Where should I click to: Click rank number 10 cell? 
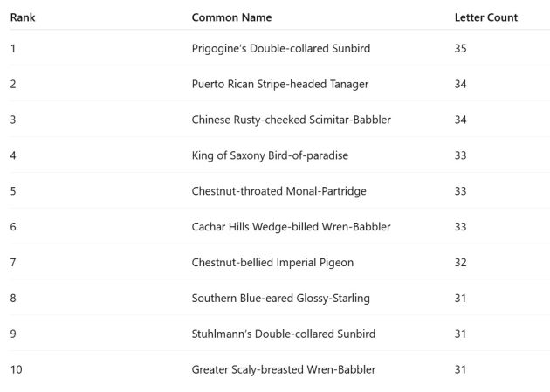(16, 369)
